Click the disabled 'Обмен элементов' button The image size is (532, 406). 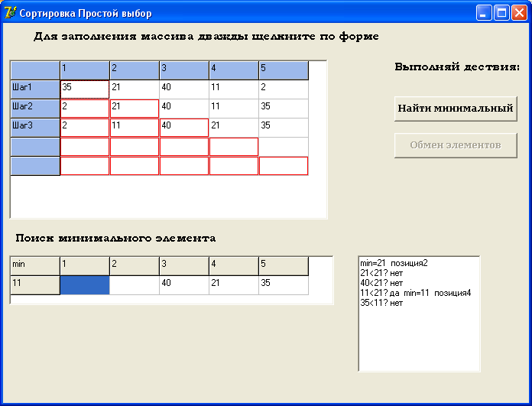click(x=456, y=145)
